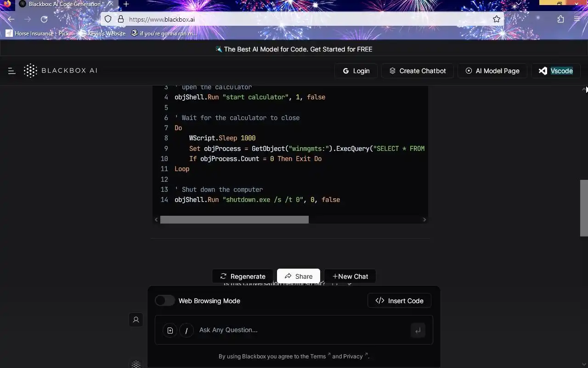Click the tracking protection shield icon

click(x=108, y=19)
